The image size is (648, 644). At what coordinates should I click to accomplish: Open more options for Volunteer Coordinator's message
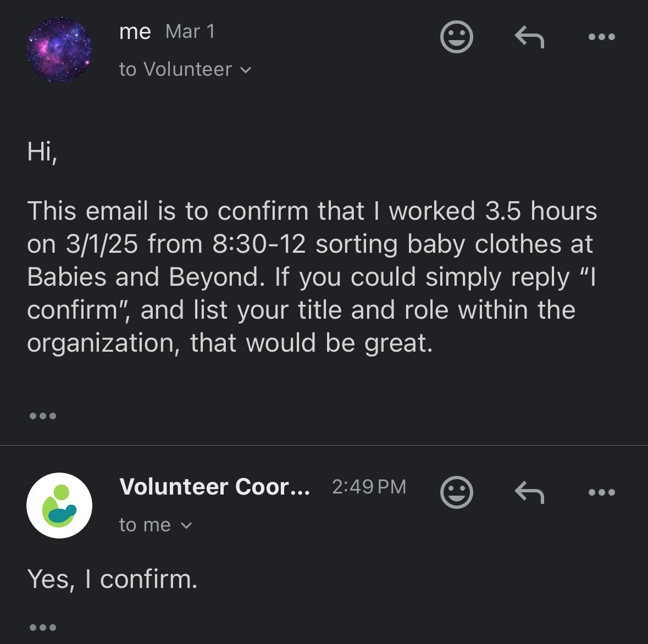point(601,492)
